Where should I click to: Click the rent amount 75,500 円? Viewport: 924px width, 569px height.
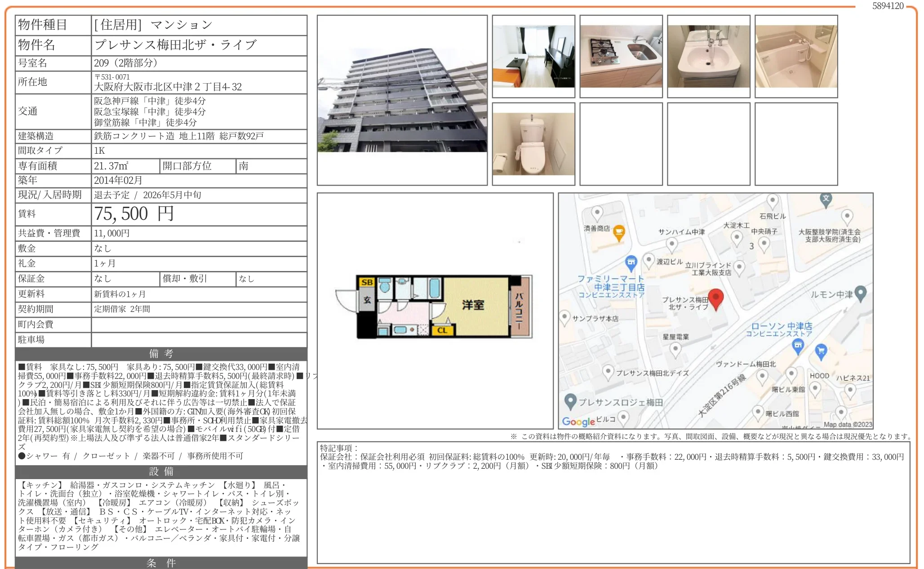click(134, 214)
